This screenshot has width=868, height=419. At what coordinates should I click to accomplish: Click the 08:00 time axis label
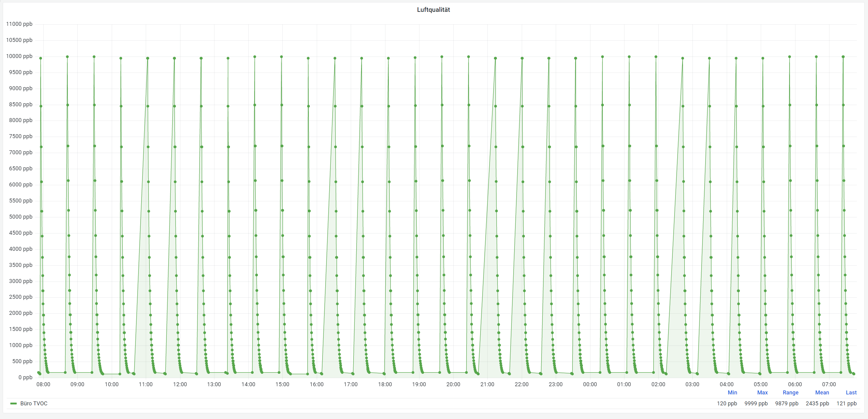click(43, 384)
